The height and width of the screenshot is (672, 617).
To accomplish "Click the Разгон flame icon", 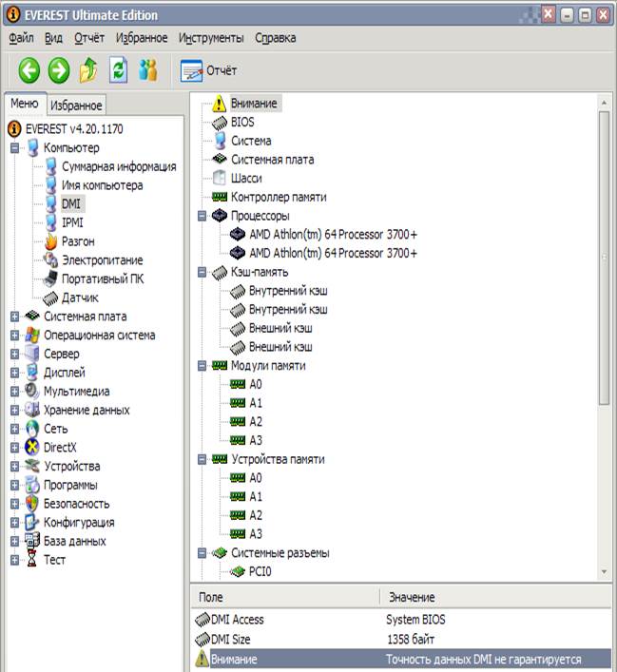I will [x=51, y=241].
